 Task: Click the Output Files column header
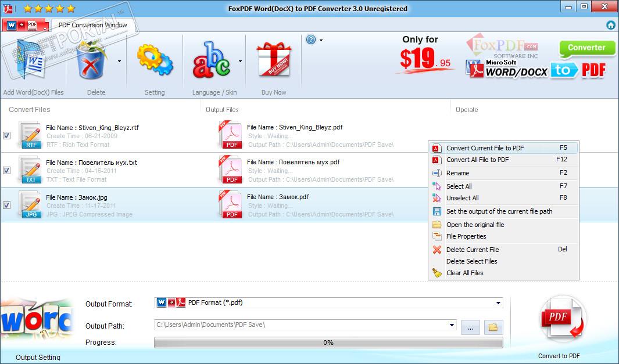coord(222,110)
